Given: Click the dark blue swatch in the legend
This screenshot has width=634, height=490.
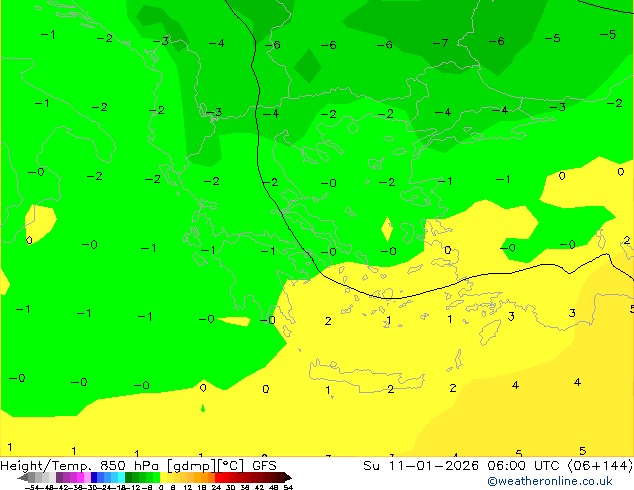Looking at the screenshot, I should (x=94, y=477).
